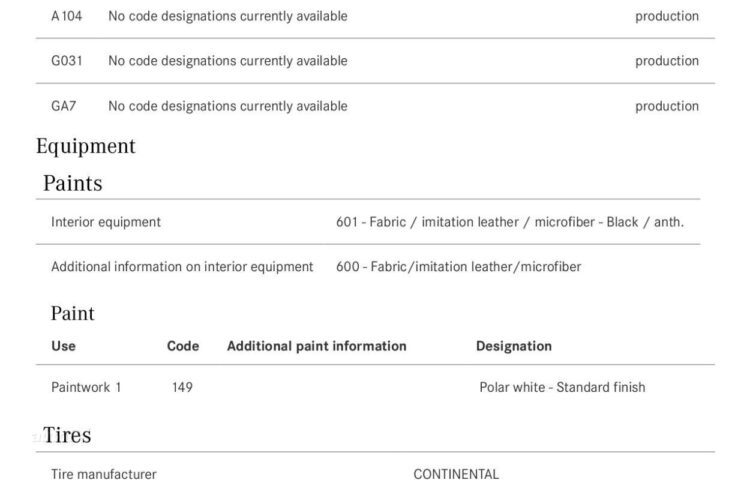Select the Tires section heading

[x=67, y=435]
